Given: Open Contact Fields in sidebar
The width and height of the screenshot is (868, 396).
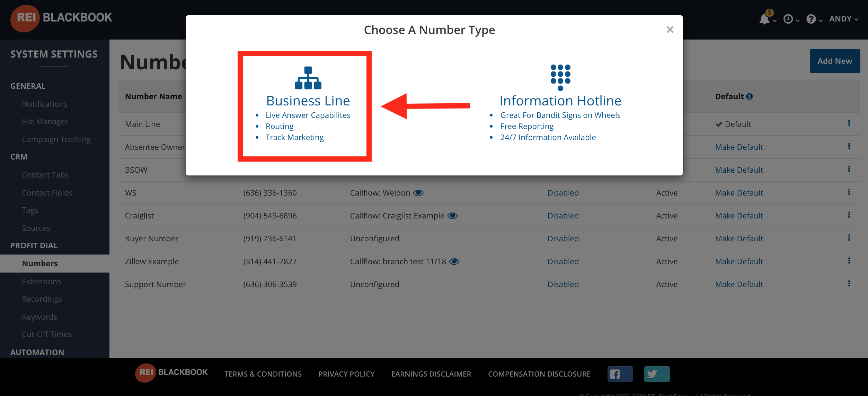Looking at the screenshot, I should [47, 193].
